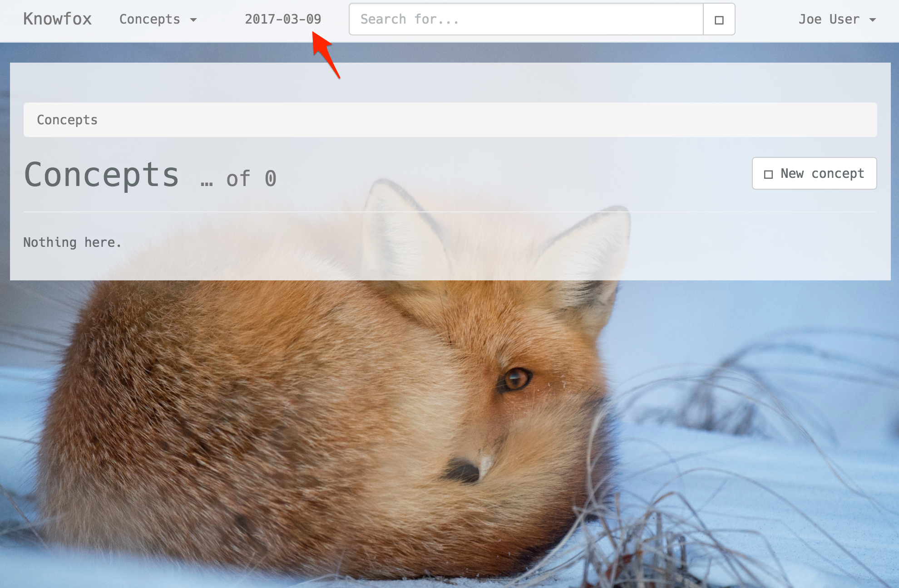
Task: Expand the caret next to Joe User
Action: point(872,20)
